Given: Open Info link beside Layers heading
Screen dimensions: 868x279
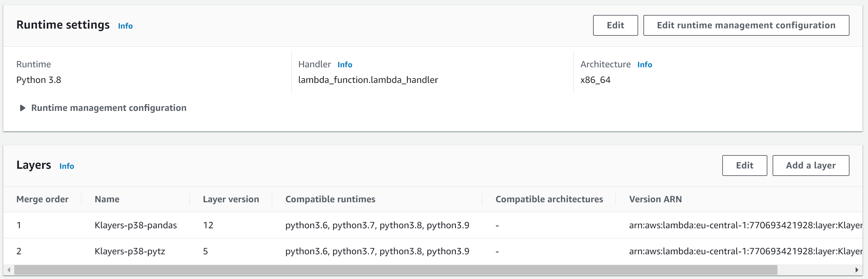Looking at the screenshot, I should (x=66, y=166).
